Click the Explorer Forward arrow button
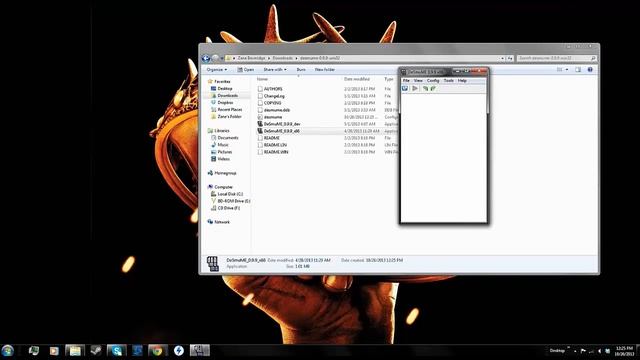 pos(215,58)
